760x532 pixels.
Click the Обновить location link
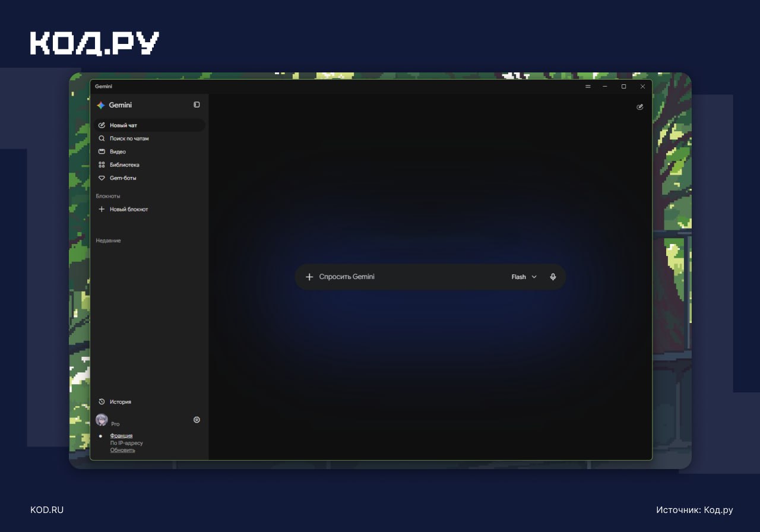click(x=122, y=450)
